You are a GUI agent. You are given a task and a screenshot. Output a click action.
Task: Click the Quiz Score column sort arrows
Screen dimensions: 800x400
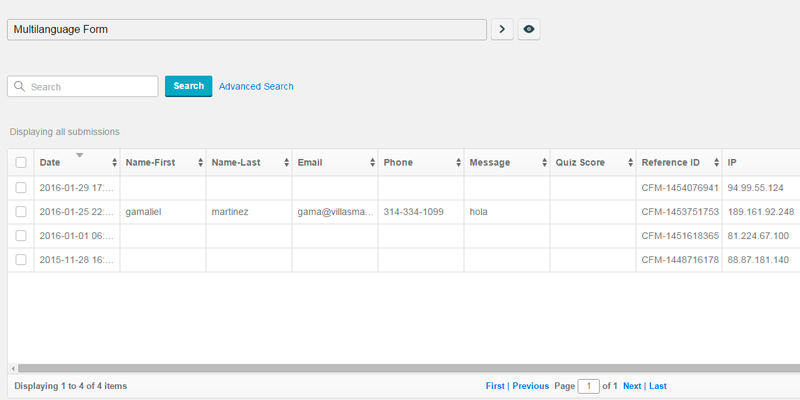[x=630, y=163]
